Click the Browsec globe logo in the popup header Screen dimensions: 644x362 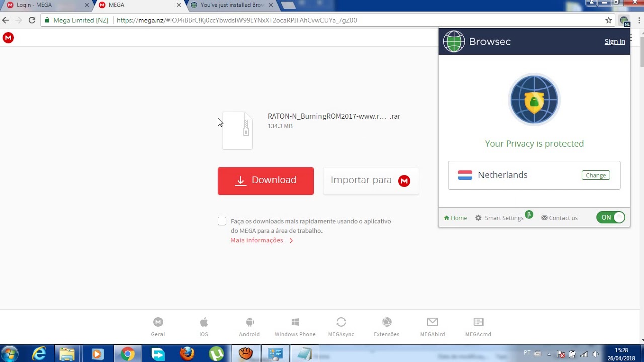454,41
